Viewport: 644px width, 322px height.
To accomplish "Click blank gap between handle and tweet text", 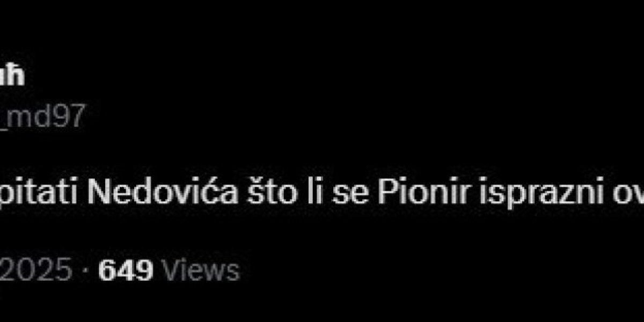I will pyautogui.click(x=322, y=156).
